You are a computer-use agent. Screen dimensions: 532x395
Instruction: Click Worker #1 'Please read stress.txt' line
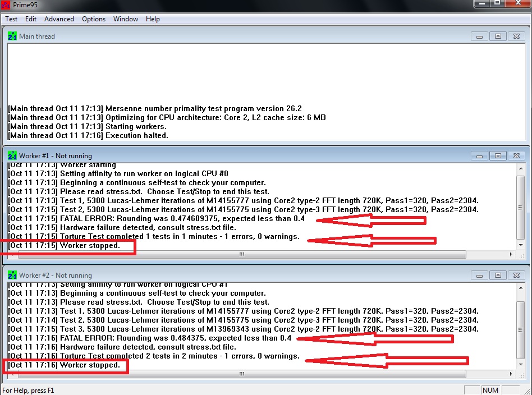[x=139, y=191]
